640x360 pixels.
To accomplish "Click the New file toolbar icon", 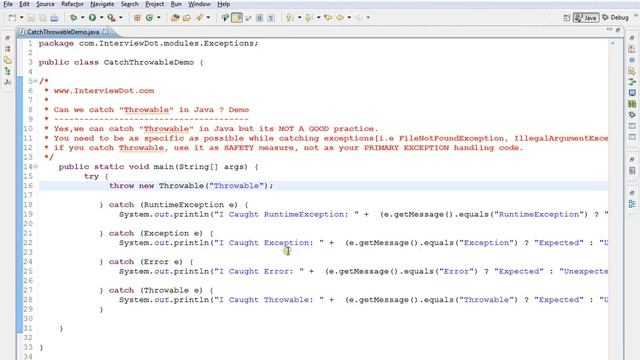I will 12,18.
